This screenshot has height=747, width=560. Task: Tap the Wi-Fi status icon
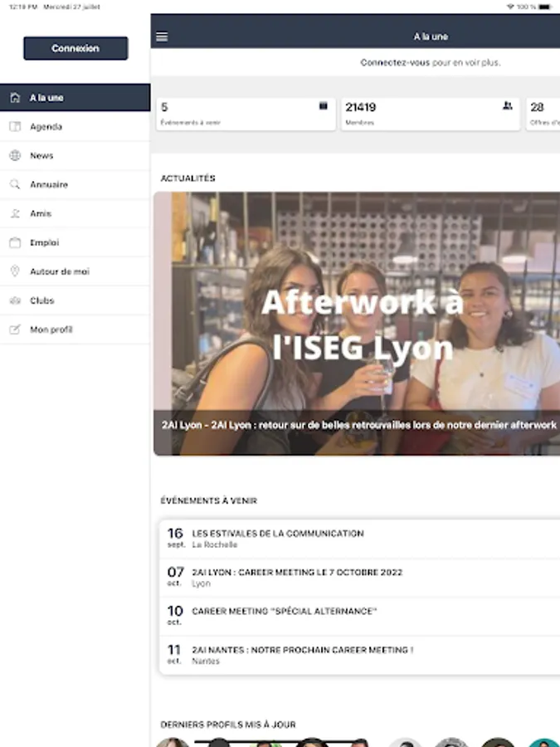tap(510, 7)
